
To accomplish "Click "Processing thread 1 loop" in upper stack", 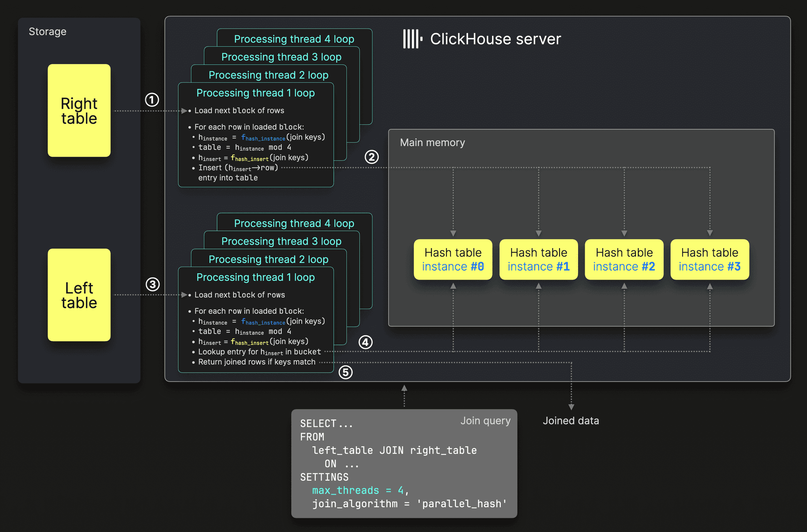I will [x=256, y=93].
